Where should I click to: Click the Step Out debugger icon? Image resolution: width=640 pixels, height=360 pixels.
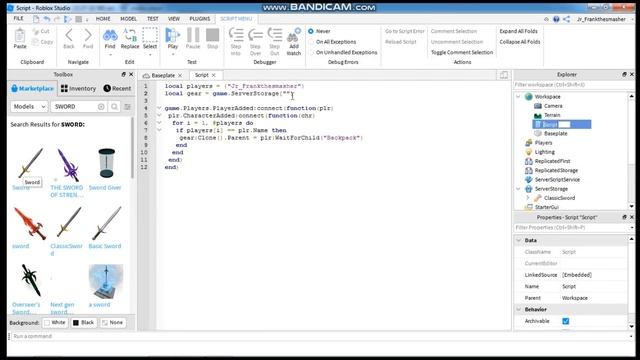click(275, 35)
